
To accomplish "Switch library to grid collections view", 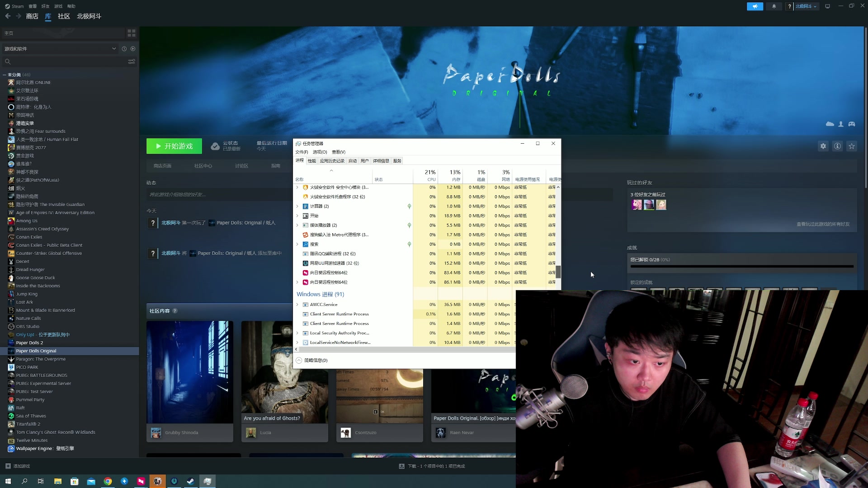I will point(132,33).
